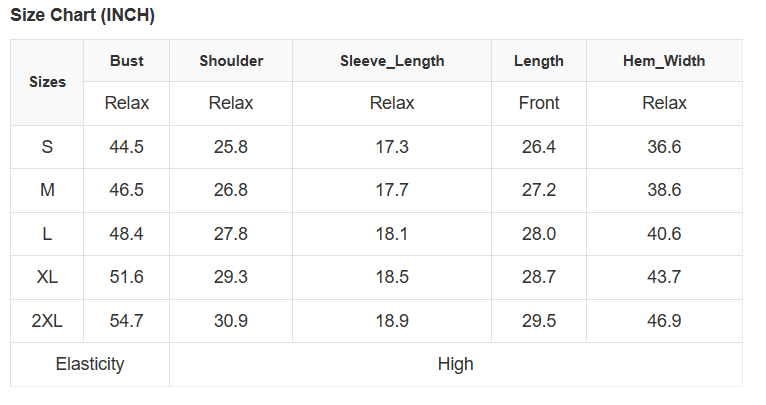The width and height of the screenshot is (766, 405).
Task: Click front length value 28.0
Action: 539,234
